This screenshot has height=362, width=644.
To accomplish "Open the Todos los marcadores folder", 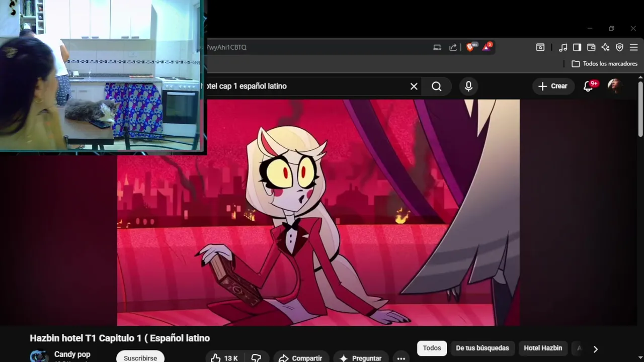I will [x=605, y=64].
